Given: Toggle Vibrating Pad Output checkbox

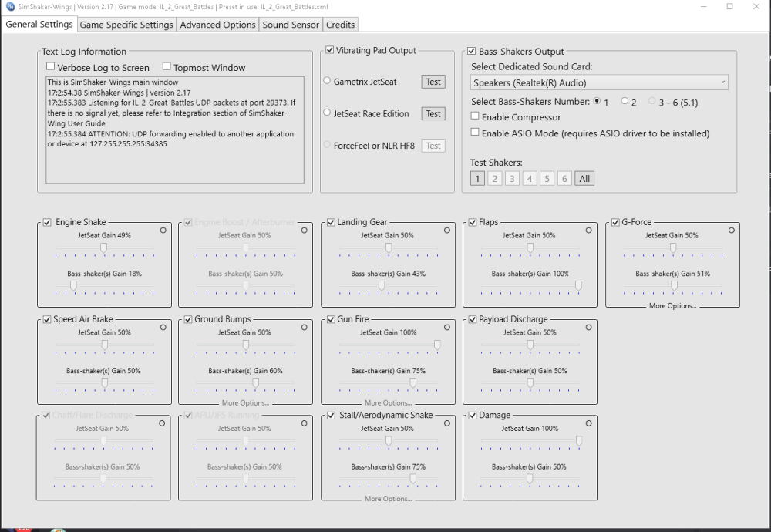Looking at the screenshot, I should [x=330, y=50].
